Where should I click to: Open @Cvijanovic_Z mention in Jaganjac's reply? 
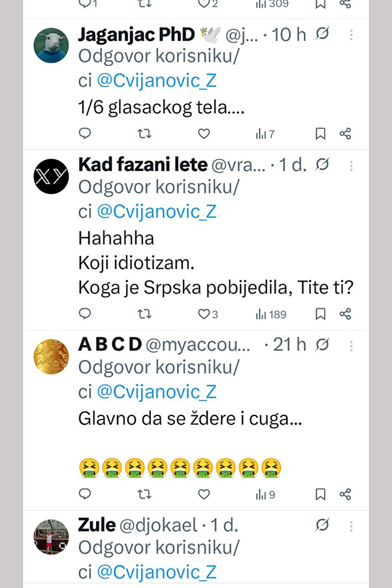pos(156,81)
